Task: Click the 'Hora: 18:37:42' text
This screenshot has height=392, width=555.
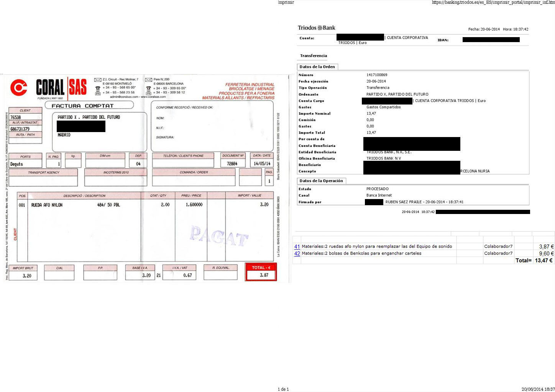Action: pyautogui.click(x=516, y=29)
